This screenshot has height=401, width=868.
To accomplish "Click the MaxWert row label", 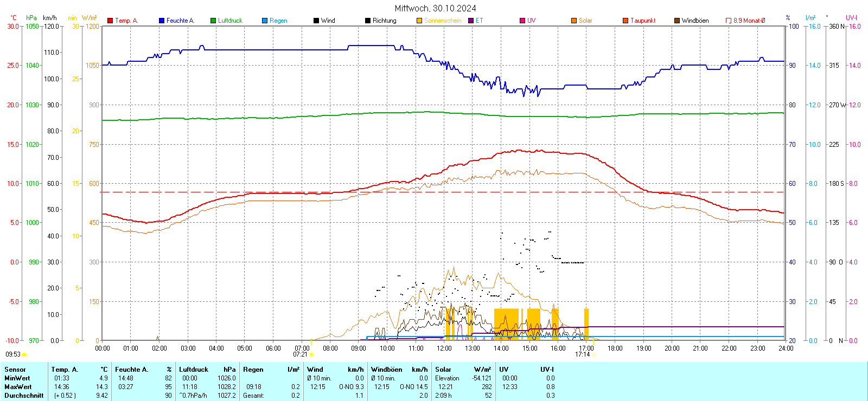I will tap(18, 387).
